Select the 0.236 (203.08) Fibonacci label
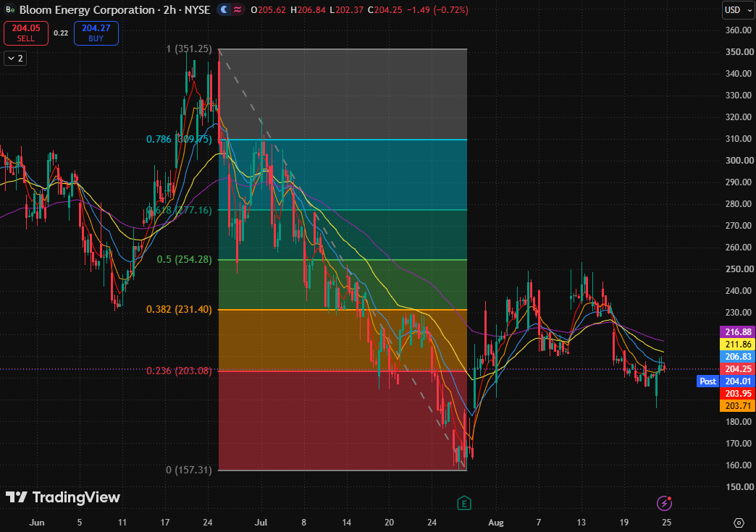The image size is (756, 532). 179,371
